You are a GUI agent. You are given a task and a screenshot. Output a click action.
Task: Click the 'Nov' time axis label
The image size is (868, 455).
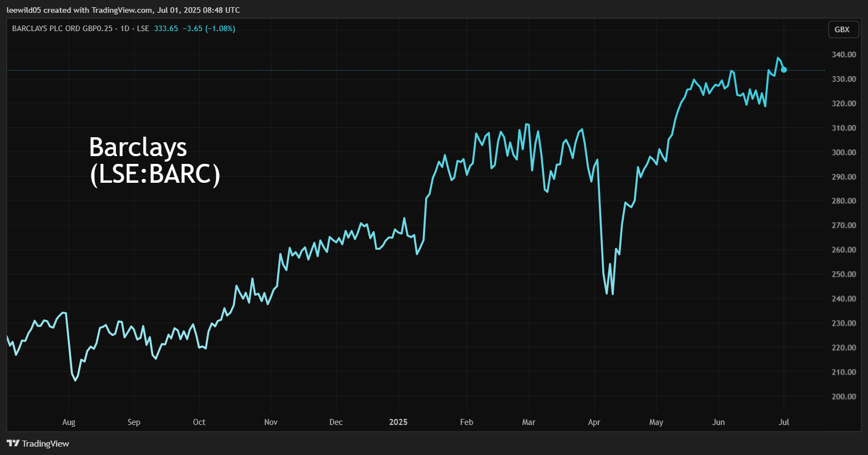coord(271,422)
